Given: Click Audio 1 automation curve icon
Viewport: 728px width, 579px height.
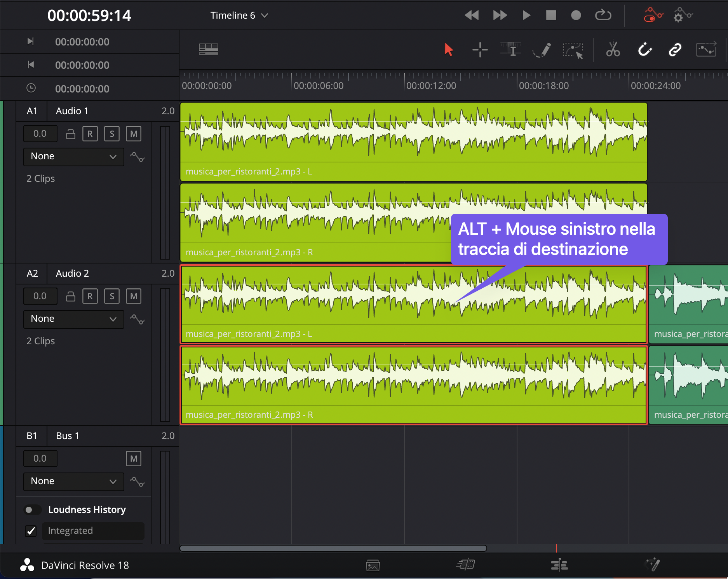Looking at the screenshot, I should (137, 157).
